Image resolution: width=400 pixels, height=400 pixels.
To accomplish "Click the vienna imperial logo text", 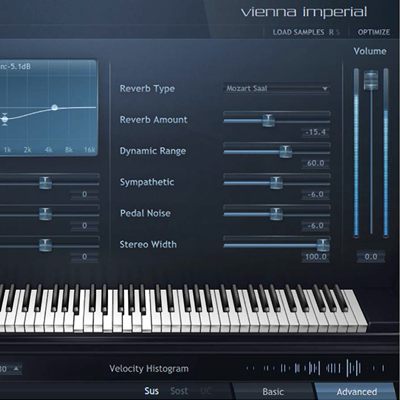I will click(x=304, y=12).
